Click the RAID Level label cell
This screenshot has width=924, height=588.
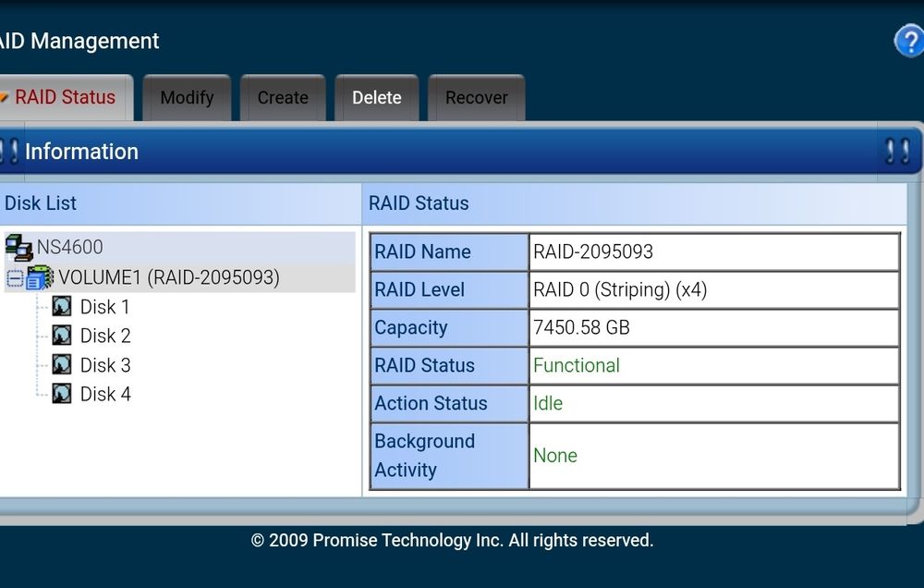point(449,289)
